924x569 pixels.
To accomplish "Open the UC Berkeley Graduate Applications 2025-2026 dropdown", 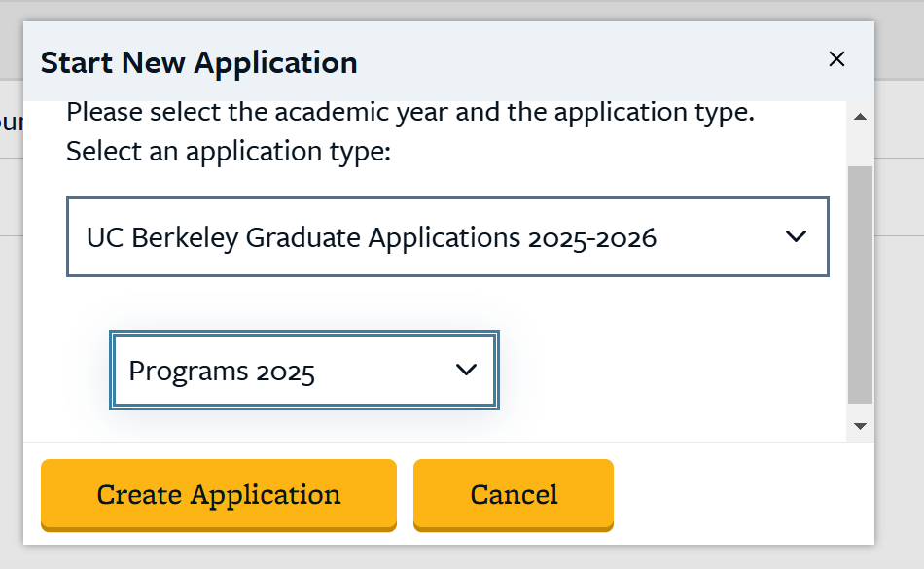I will [447, 237].
